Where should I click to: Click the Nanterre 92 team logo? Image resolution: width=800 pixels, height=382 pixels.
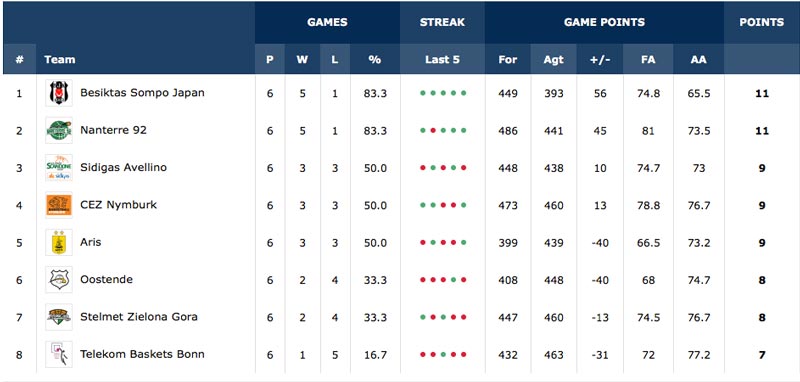click(59, 131)
